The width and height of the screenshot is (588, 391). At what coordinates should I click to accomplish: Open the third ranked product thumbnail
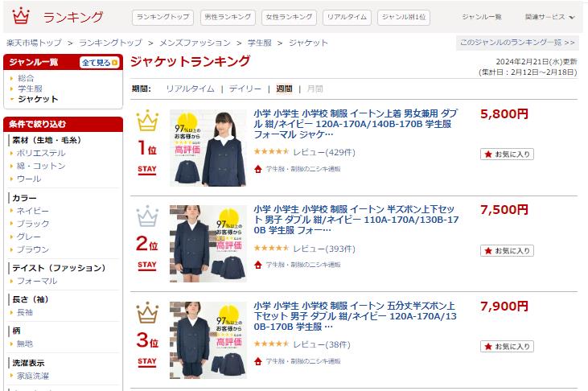(208, 340)
